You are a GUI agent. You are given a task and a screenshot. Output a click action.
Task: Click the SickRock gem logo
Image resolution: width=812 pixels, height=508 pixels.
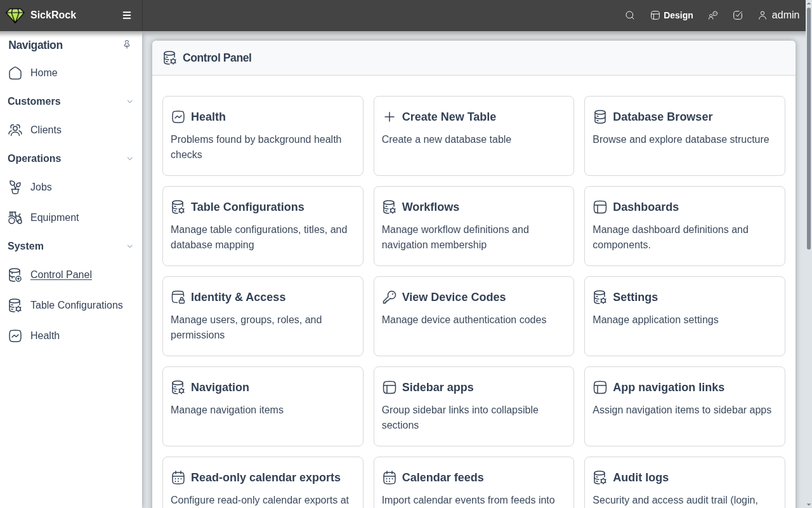pyautogui.click(x=15, y=15)
